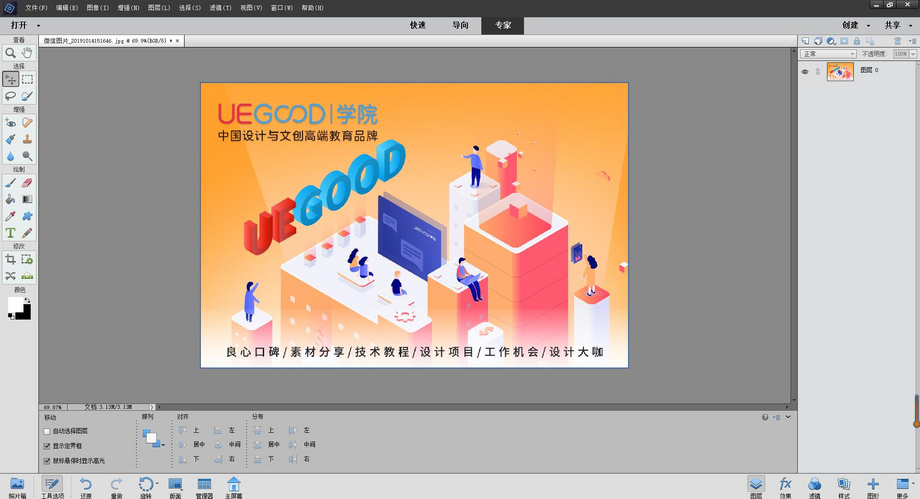
Task: Toggle the 图层 layers panel button
Action: 756,487
